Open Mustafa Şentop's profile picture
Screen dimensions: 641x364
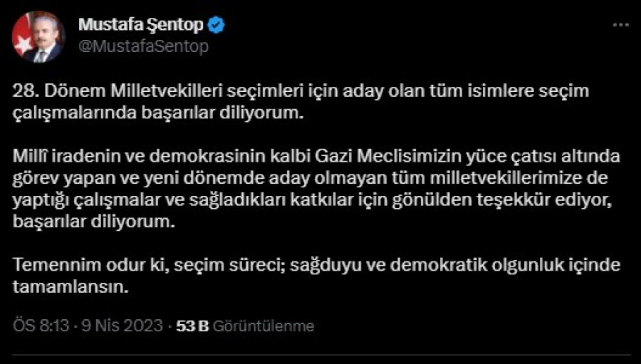pos(38,37)
